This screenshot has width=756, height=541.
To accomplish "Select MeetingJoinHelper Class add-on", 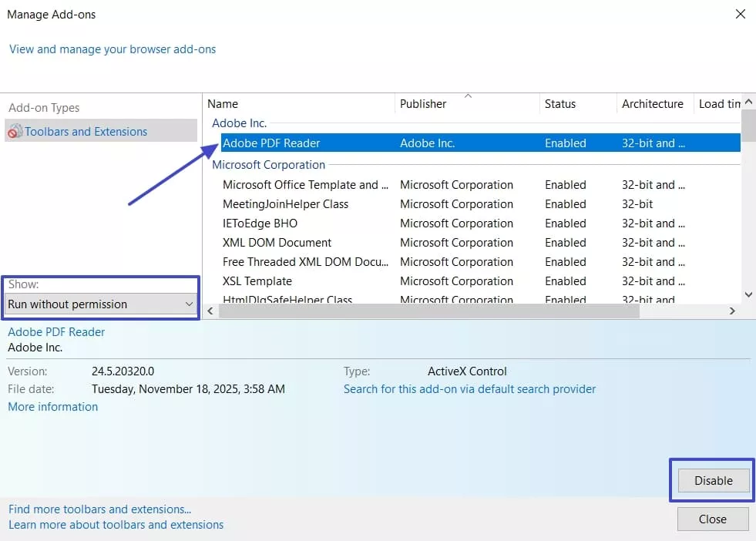I will pos(285,204).
